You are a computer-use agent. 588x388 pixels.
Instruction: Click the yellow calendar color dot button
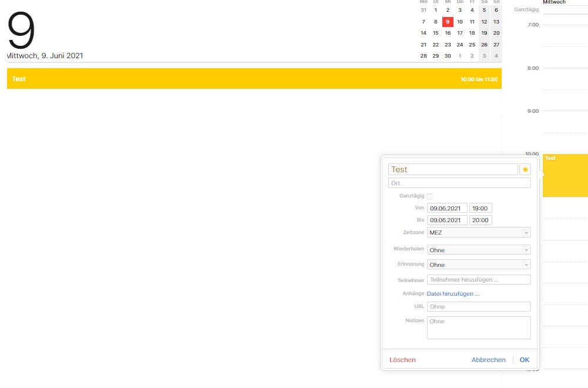(525, 169)
